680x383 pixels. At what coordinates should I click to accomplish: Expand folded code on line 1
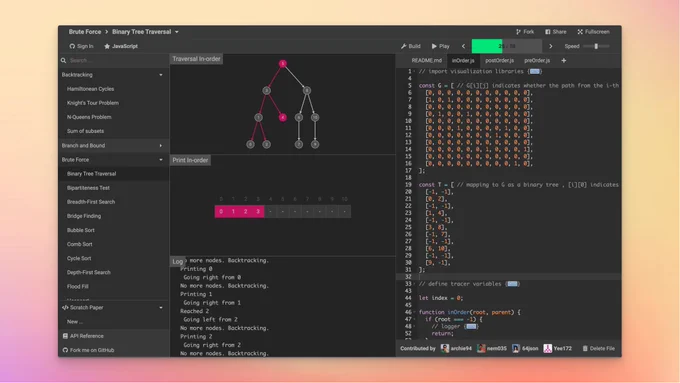click(534, 72)
